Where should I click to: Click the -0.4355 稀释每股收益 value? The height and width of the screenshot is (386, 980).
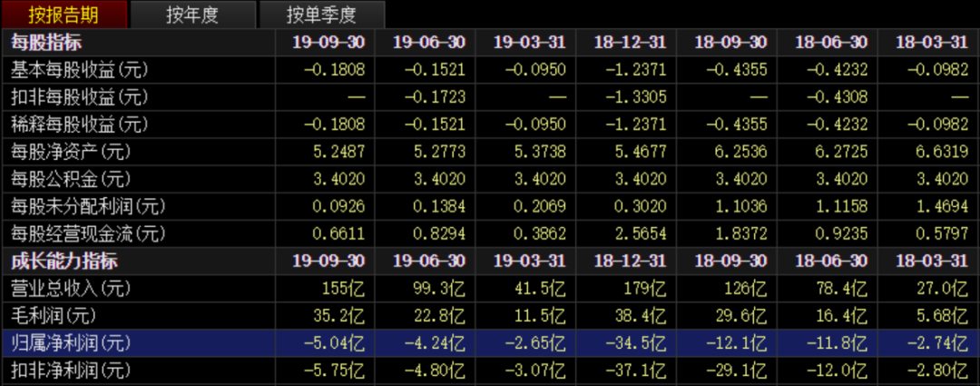[x=737, y=124]
